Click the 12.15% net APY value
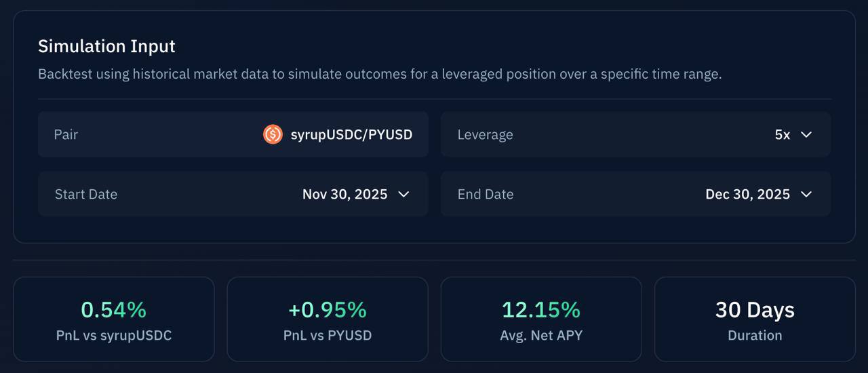The image size is (868, 373). (540, 310)
